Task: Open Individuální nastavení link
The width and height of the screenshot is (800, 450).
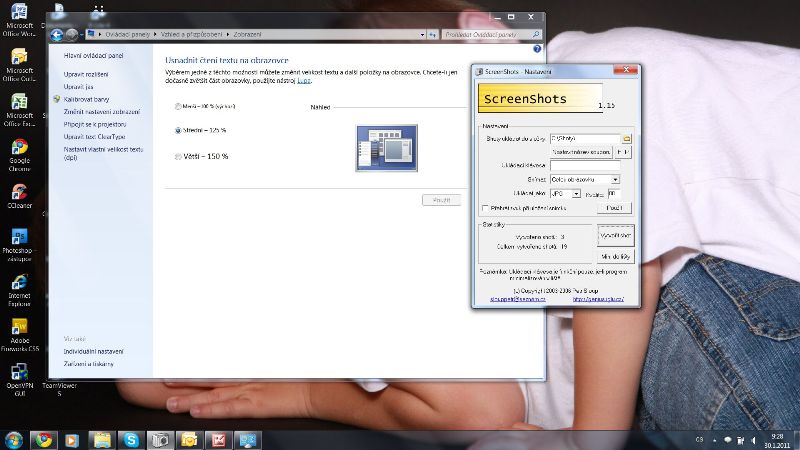Action: click(93, 352)
